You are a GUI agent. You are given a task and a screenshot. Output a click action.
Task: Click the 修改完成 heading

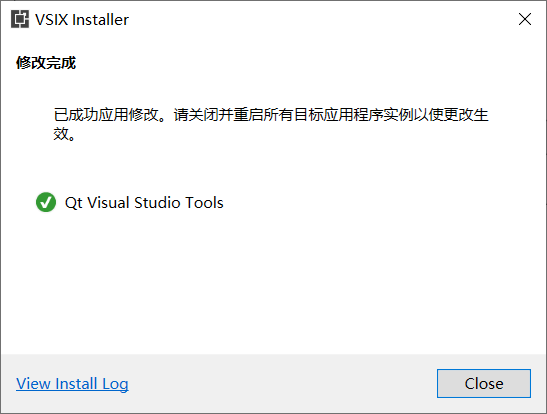[x=46, y=63]
